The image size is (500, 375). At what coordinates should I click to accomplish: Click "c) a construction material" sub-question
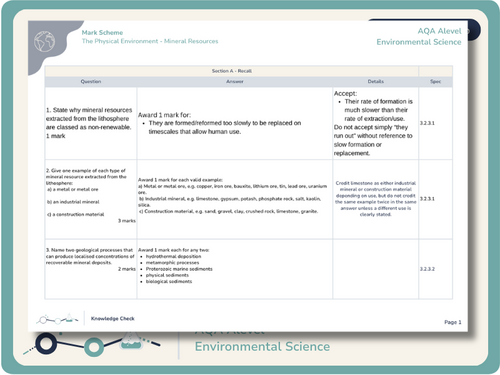[x=76, y=214]
